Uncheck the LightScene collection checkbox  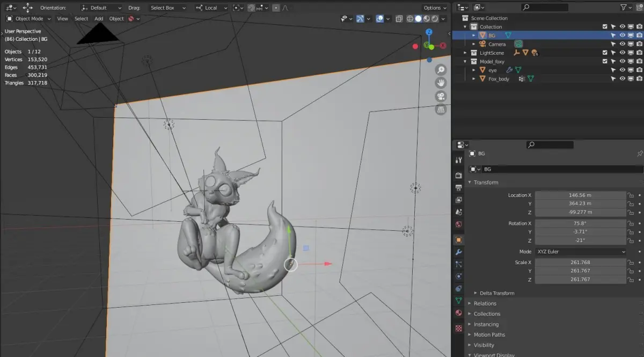[x=605, y=53]
